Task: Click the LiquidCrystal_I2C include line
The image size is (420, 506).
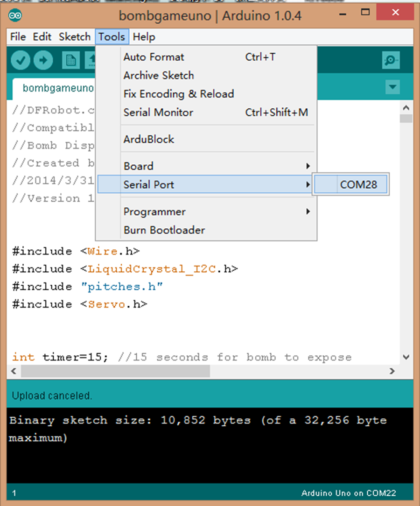Action: (x=125, y=269)
